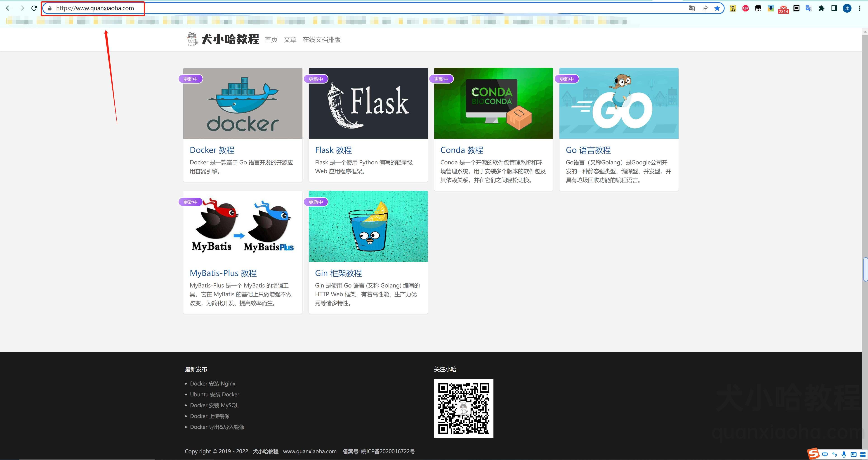Image resolution: width=868 pixels, height=460 pixels.
Task: Open the footer link Docker 导出&导入镜像
Action: 217,427
